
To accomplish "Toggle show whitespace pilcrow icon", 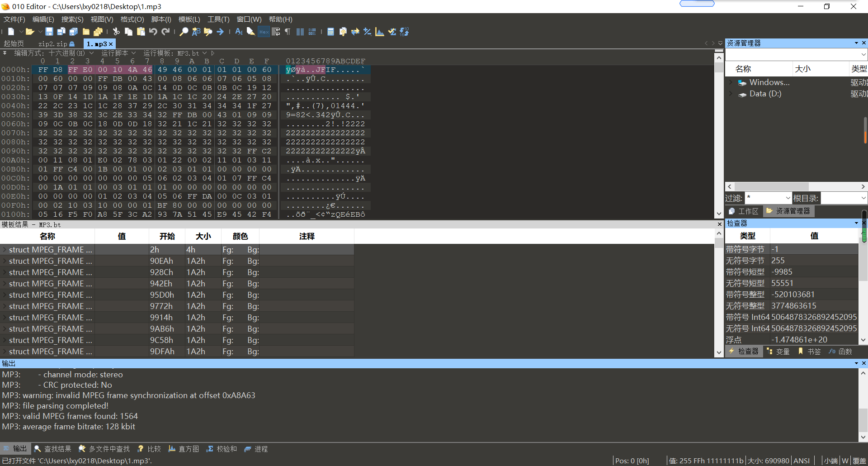I will (x=288, y=32).
